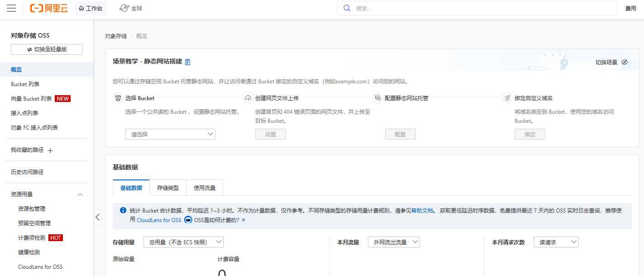Hide the tutorial with the eye toggle
This screenshot has width=644, height=276.
point(625,61)
